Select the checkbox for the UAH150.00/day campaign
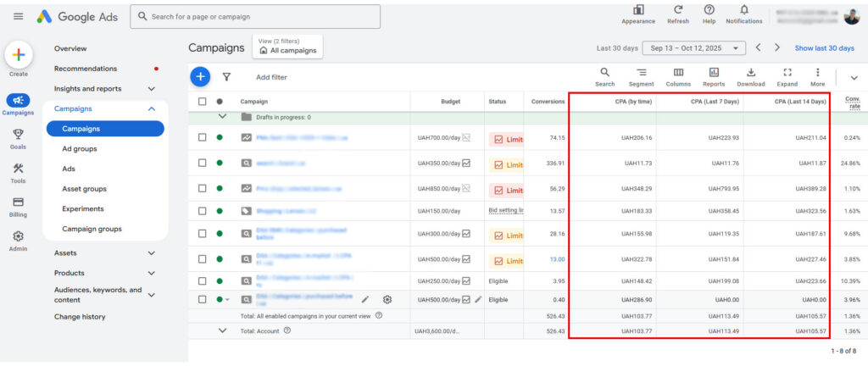The image size is (868, 366). click(202, 211)
